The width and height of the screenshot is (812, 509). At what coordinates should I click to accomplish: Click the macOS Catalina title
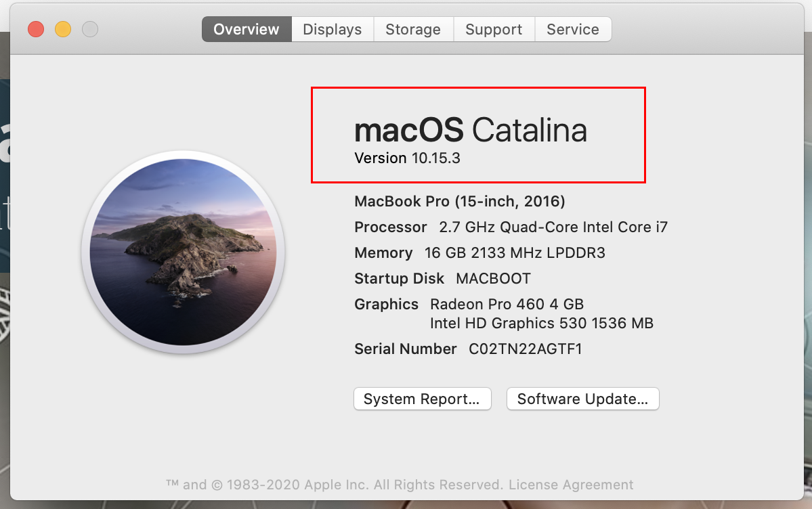point(470,129)
